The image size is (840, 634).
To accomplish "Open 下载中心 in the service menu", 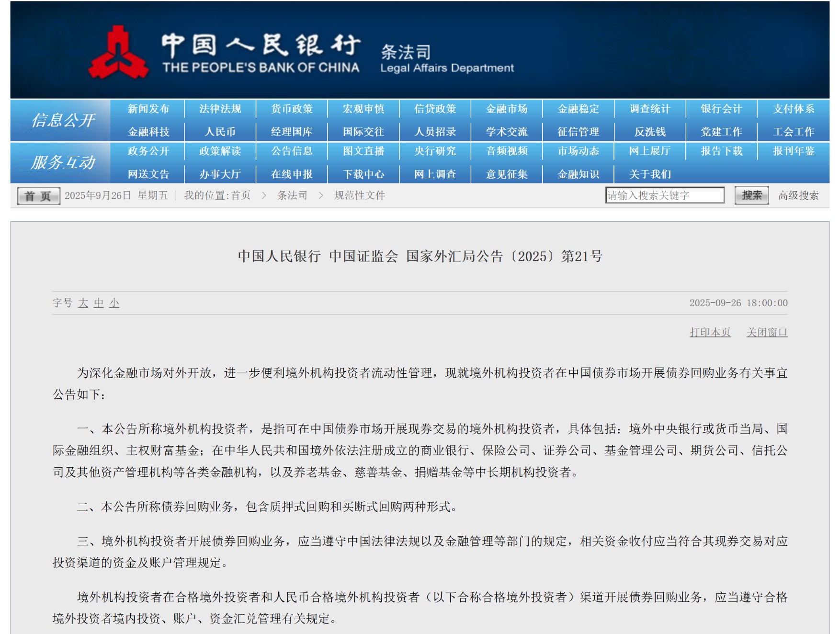I will [363, 174].
